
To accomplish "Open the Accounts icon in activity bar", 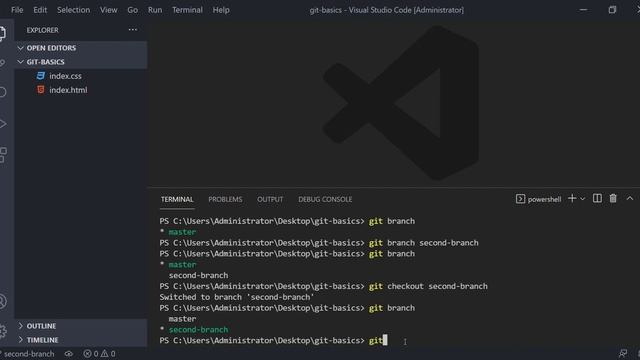I will (2, 302).
